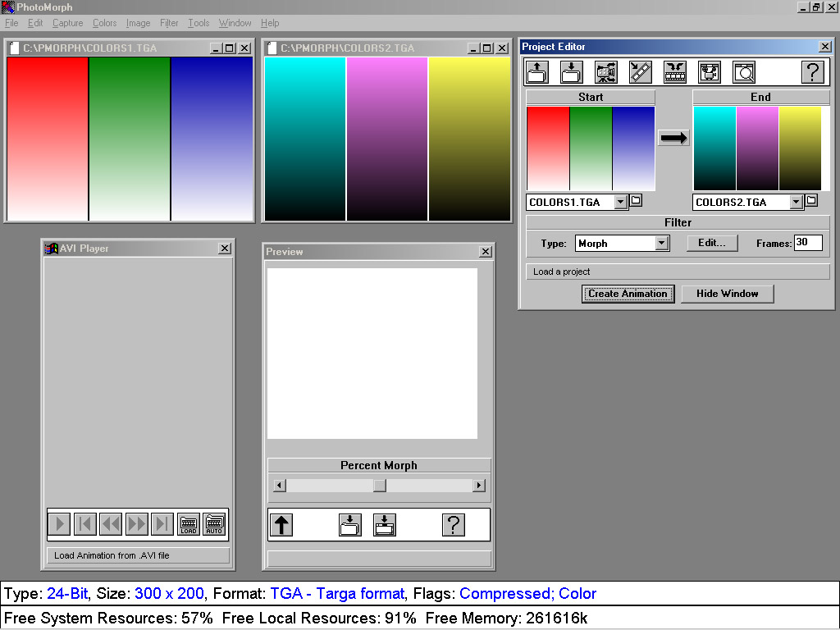Screen dimensions: 840x630
Task: Open the Edit menu
Action: (x=35, y=23)
